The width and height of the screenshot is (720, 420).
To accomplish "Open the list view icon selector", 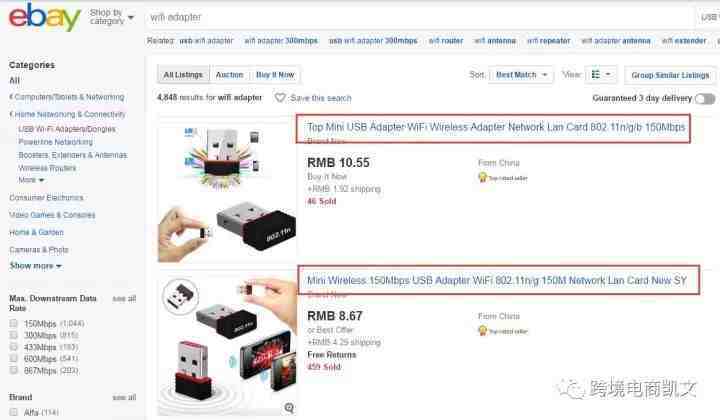I will pyautogui.click(x=601, y=74).
